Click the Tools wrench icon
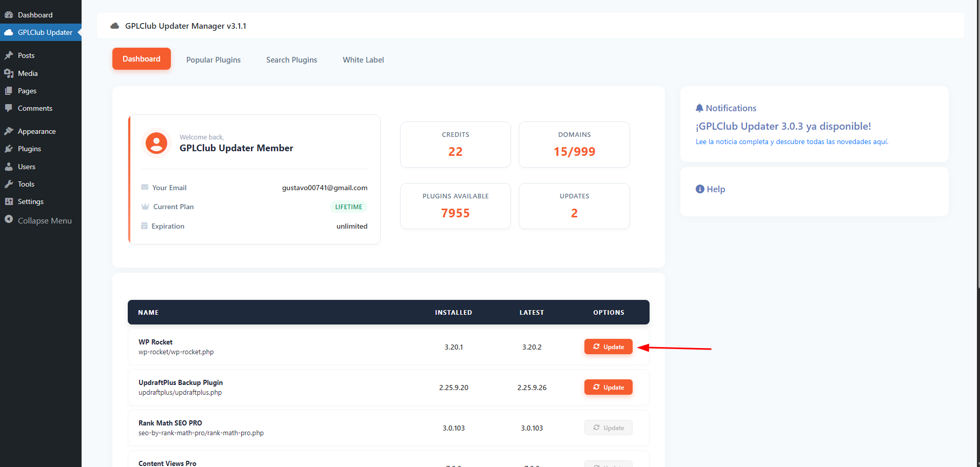The height and width of the screenshot is (467, 980). [9, 184]
